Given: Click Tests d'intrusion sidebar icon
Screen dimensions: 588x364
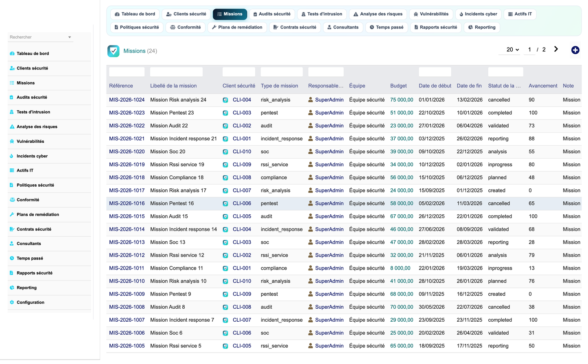Looking at the screenshot, I should pyautogui.click(x=12, y=112).
